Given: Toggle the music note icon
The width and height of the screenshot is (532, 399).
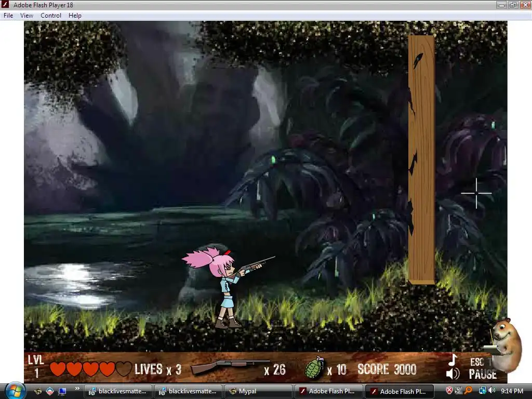Looking at the screenshot, I should 453,360.
